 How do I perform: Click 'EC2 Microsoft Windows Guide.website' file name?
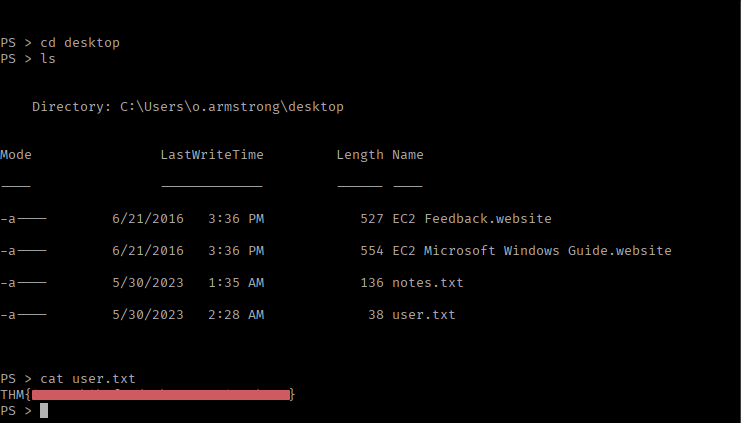(x=532, y=251)
